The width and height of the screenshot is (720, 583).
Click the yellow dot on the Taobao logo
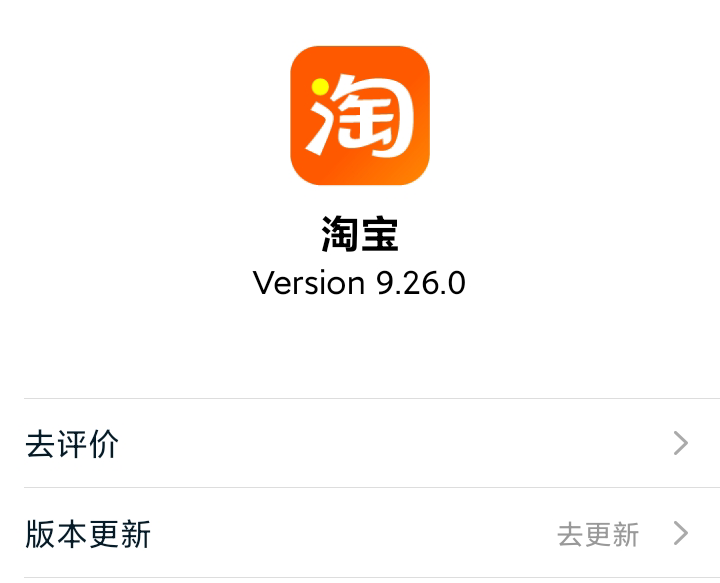pos(320,87)
